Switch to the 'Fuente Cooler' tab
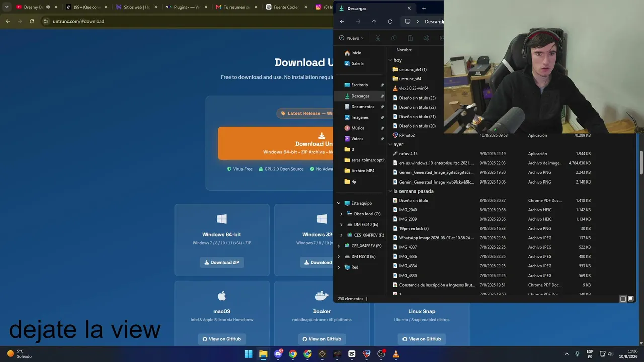Screen dimensions: 644x362 click(286, 7)
